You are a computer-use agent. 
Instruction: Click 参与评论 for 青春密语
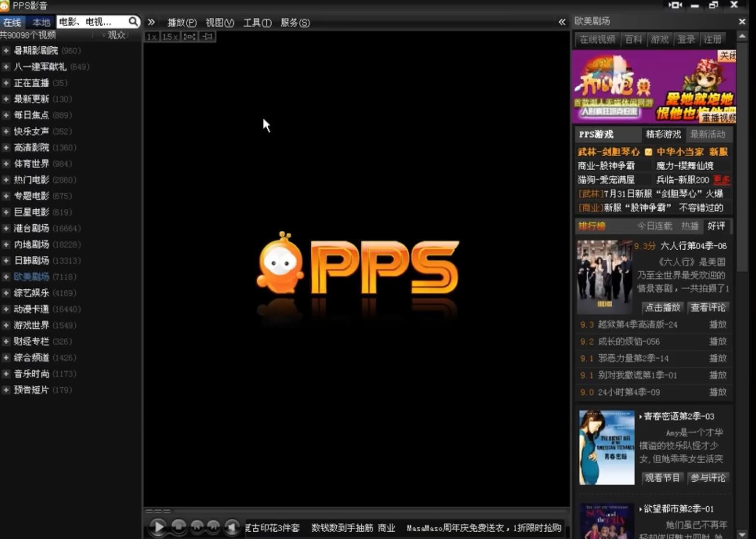coord(708,478)
